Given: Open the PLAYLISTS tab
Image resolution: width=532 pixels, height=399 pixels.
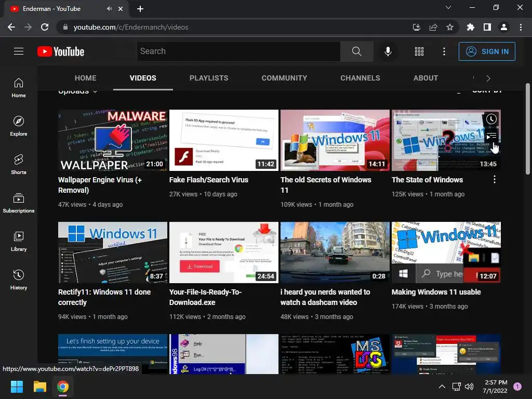Looking at the screenshot, I should [209, 78].
